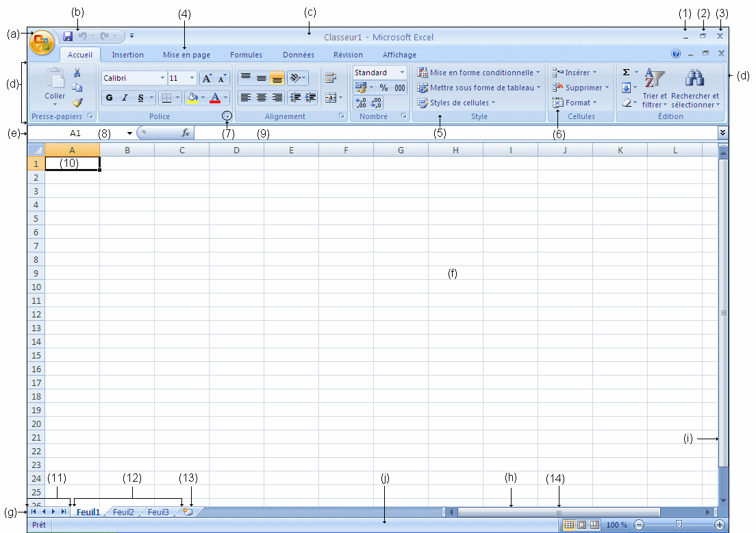
Task: Switch to the Affichage tab
Action: tap(399, 55)
